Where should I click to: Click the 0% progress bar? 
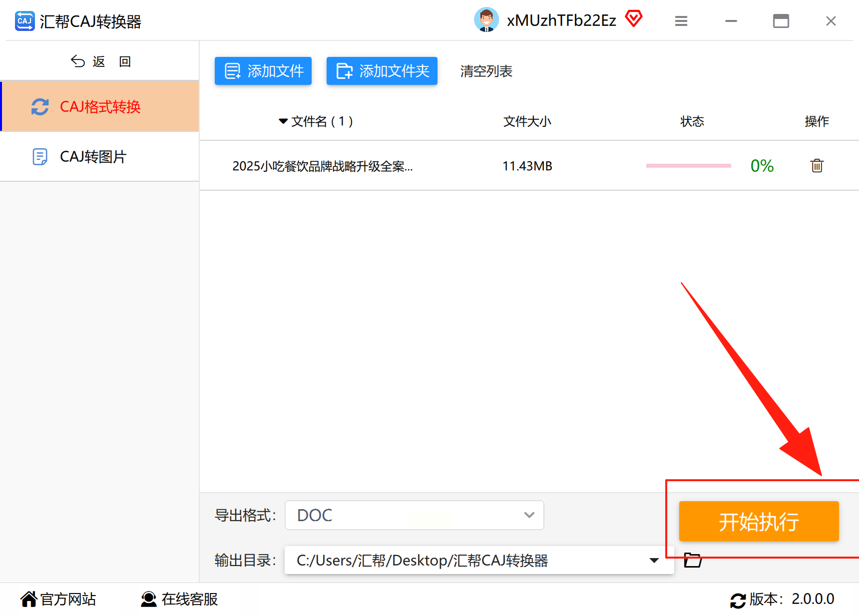coord(688,165)
